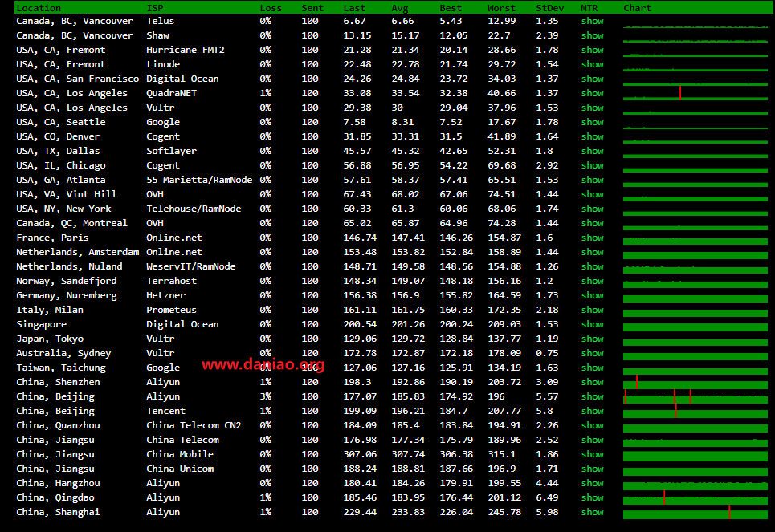Click the "Netherlands, Amsterdam" location cell
Image resolution: width=775 pixels, height=532 pixels.
pos(78,253)
